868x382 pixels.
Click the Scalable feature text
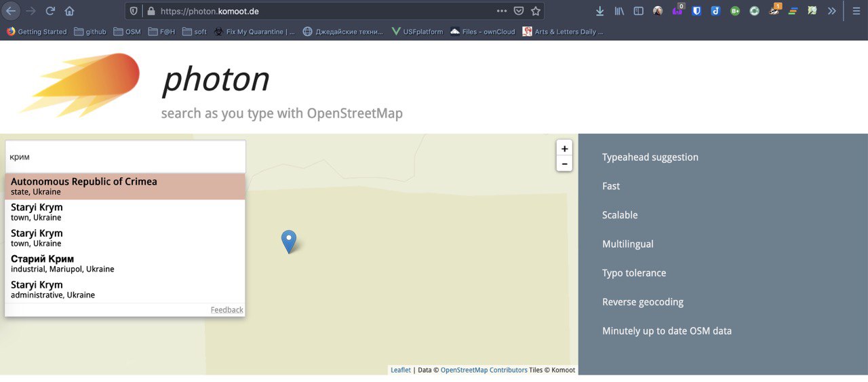[620, 215]
